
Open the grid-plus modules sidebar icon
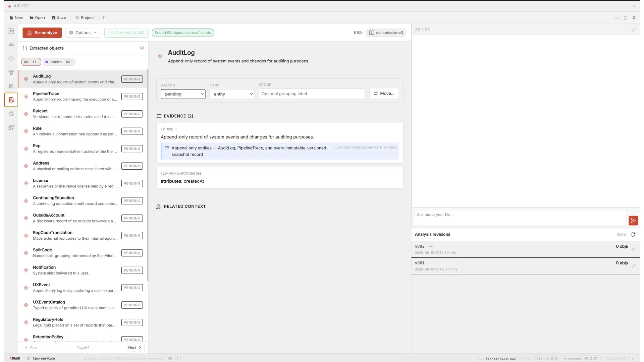tap(11, 127)
